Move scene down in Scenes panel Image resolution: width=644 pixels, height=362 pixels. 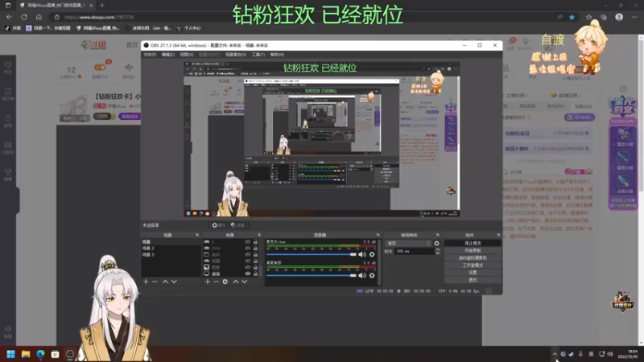point(174,282)
